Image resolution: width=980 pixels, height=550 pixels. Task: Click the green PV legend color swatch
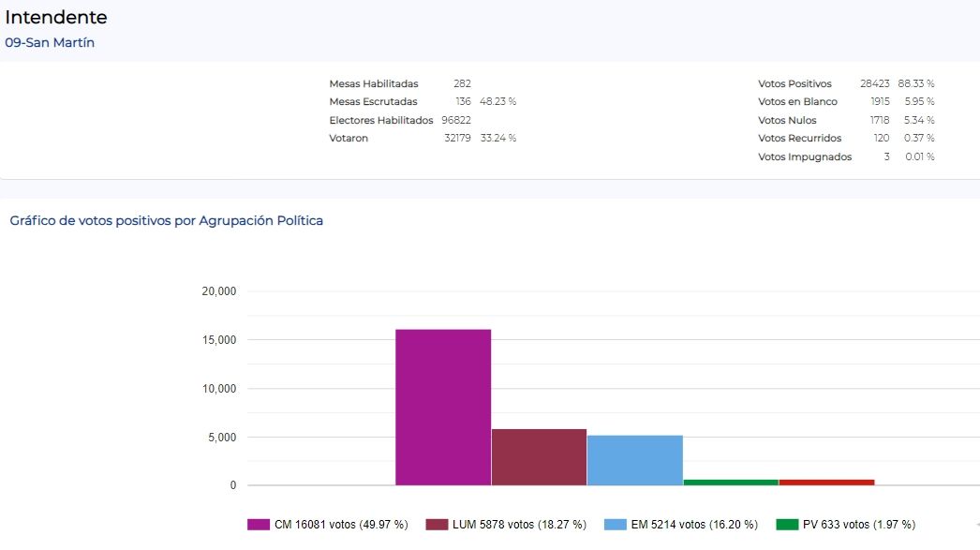[787, 525]
